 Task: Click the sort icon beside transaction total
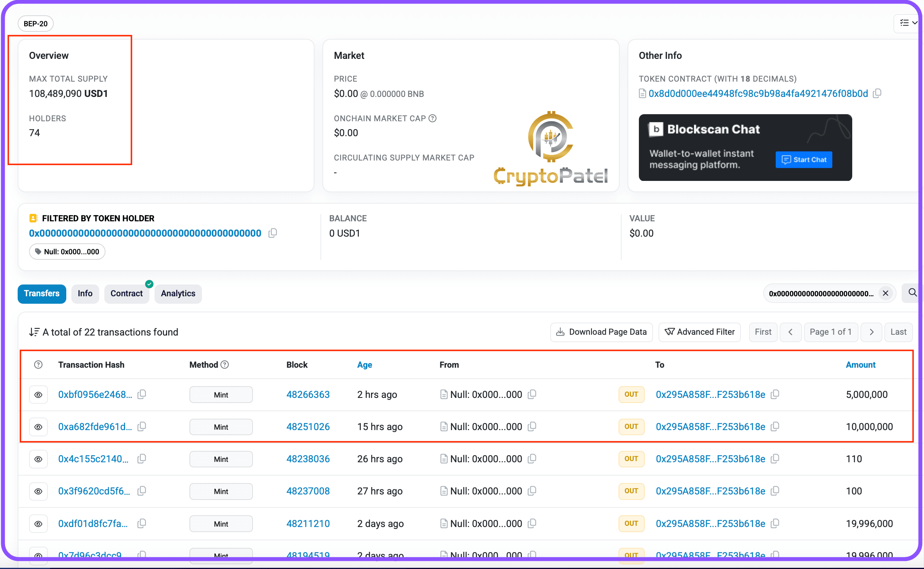pos(34,332)
